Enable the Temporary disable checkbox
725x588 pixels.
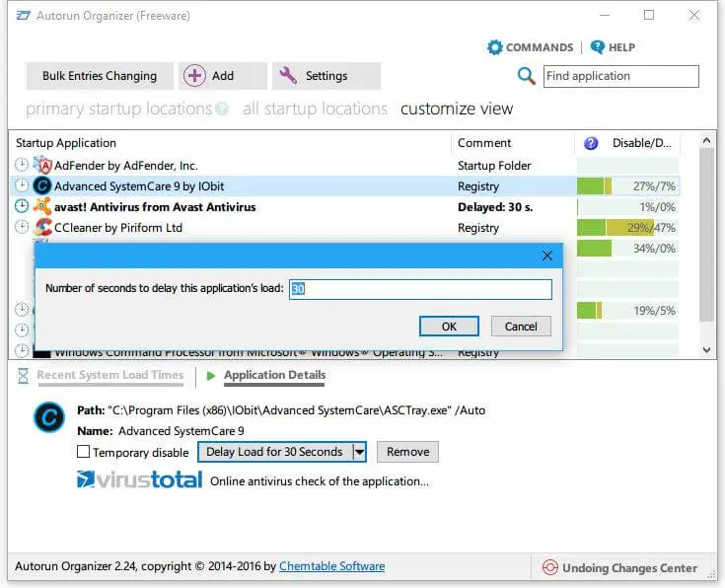tap(83, 452)
